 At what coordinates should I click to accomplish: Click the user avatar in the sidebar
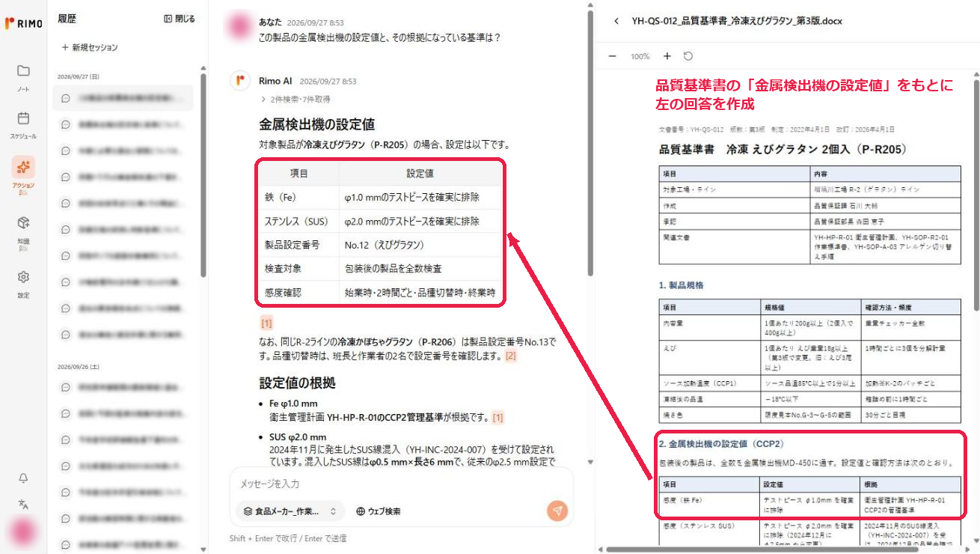coord(23,532)
